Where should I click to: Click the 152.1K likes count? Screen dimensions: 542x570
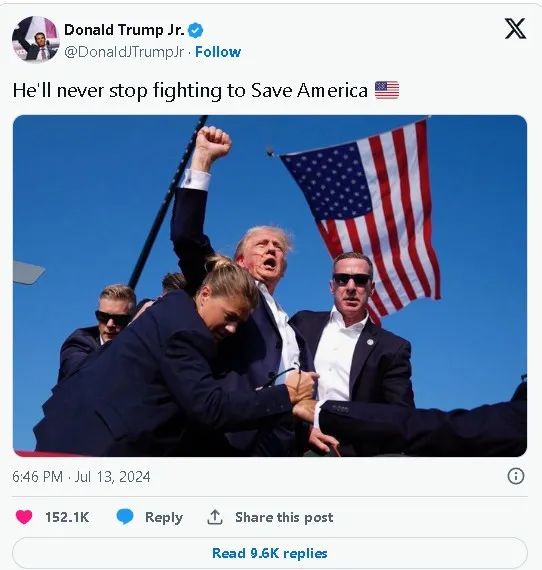(x=67, y=517)
